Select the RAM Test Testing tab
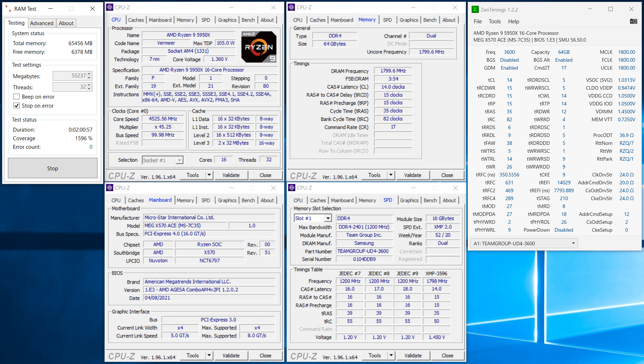This screenshot has width=644, height=364. tap(16, 23)
